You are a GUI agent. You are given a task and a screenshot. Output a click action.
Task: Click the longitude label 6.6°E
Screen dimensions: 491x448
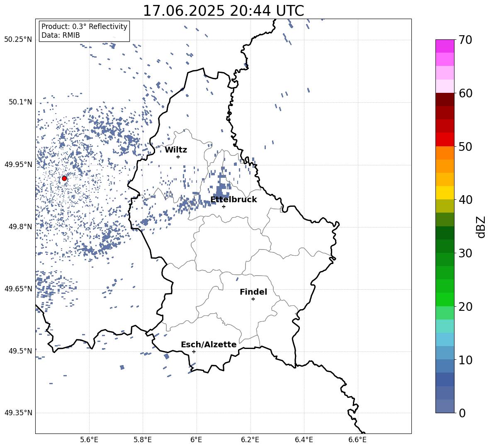357,440
